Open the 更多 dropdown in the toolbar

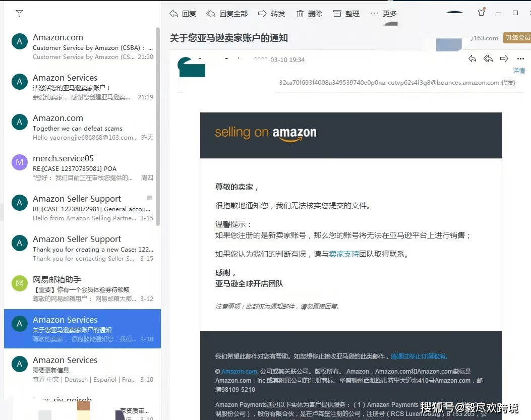click(x=383, y=14)
